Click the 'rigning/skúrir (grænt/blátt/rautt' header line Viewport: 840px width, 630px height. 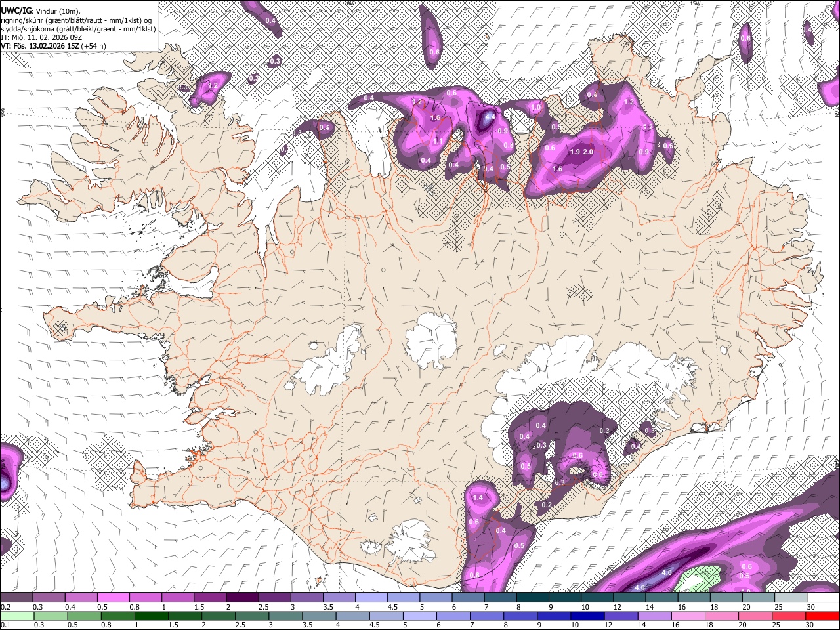tap(75, 20)
